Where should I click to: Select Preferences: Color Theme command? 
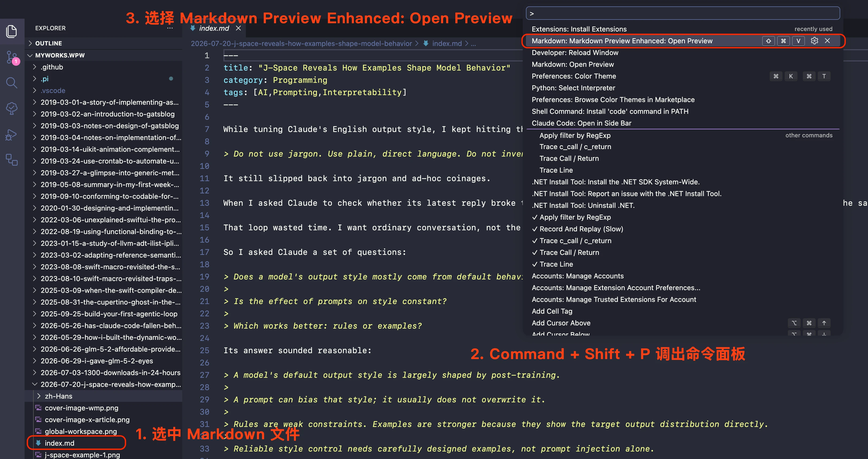coord(683,76)
